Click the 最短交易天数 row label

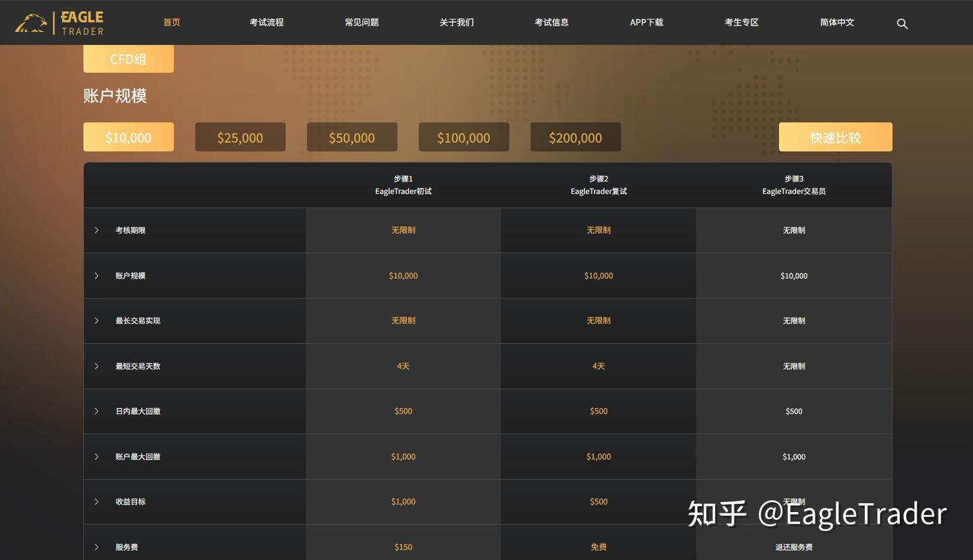pyautogui.click(x=138, y=366)
